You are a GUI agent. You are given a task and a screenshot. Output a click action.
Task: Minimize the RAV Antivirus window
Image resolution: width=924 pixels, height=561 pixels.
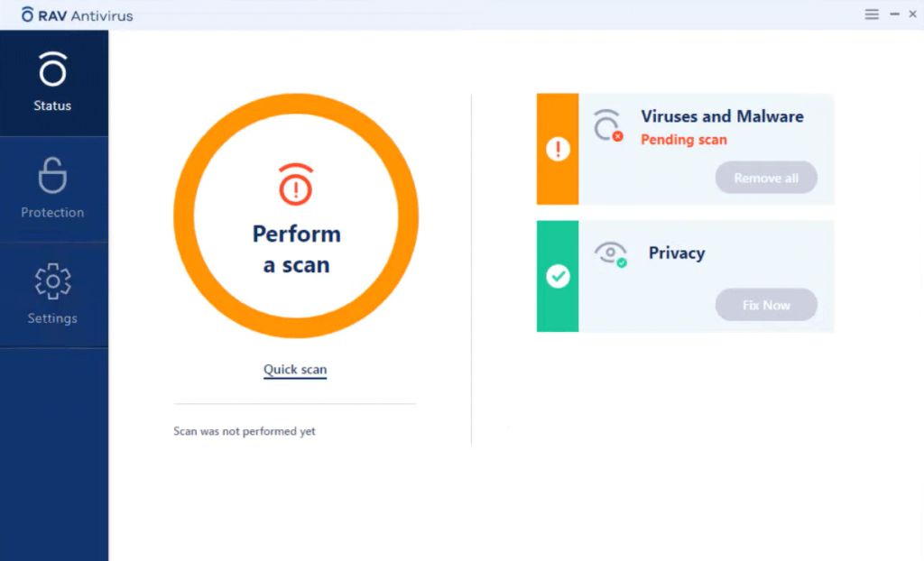[x=894, y=14]
